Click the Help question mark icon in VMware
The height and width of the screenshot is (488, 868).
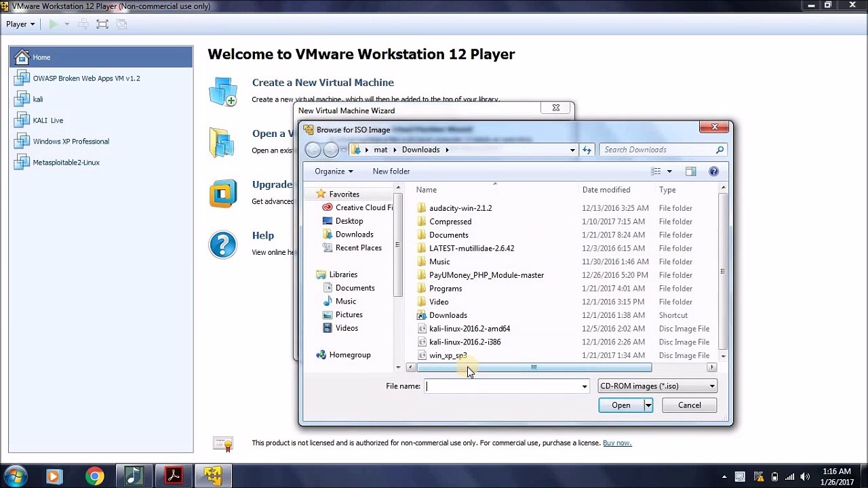[x=223, y=245]
